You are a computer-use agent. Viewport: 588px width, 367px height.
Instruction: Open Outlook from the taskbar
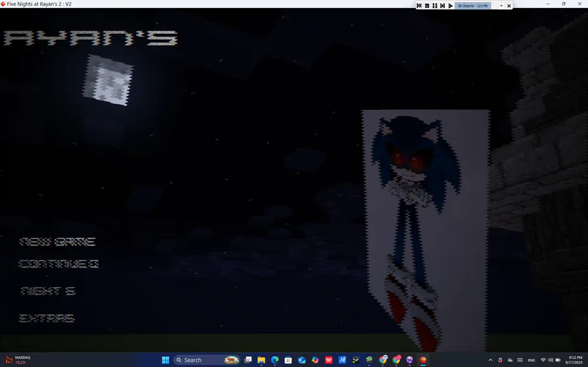point(301,360)
